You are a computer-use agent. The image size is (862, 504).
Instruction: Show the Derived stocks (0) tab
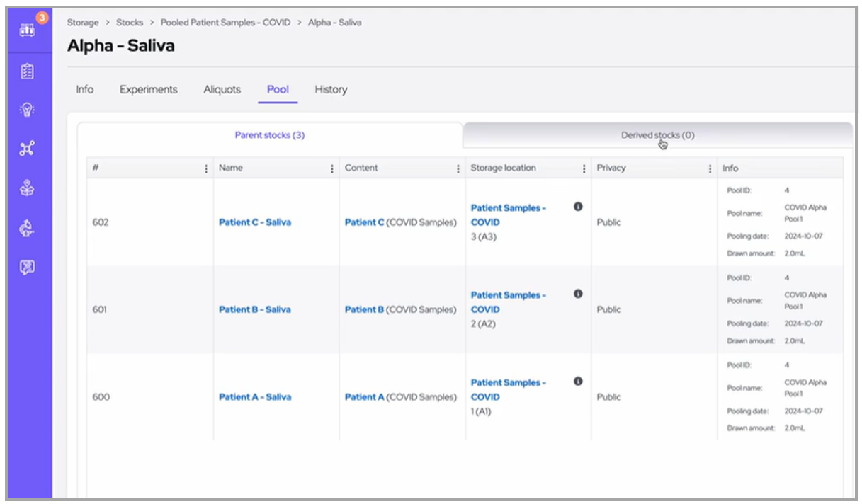(657, 135)
